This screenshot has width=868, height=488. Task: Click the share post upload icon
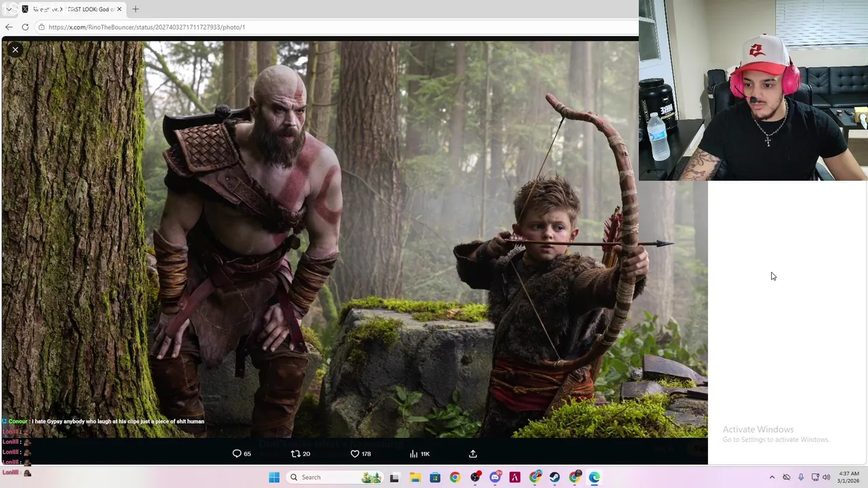coord(473,453)
